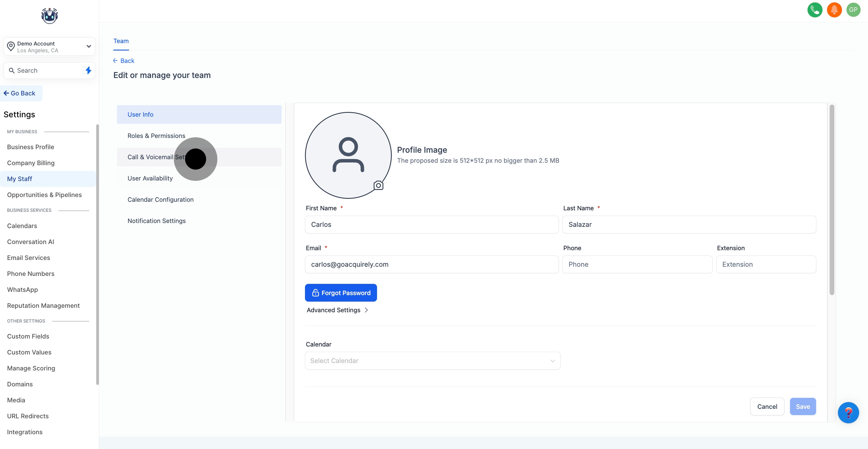
Task: Select Calendar Configuration section
Action: point(160,200)
